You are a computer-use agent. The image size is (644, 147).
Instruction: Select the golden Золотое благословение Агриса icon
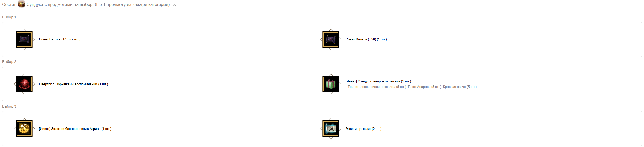click(x=24, y=129)
